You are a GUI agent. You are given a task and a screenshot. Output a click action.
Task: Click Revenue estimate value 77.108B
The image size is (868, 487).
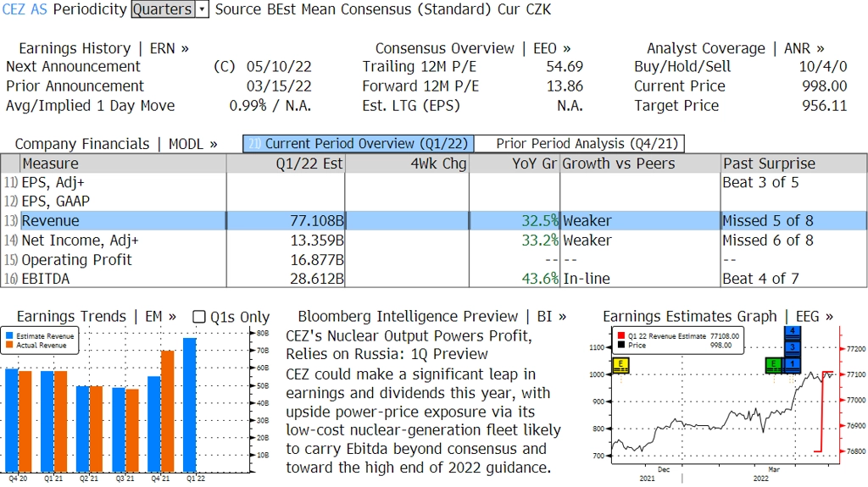[317, 221]
